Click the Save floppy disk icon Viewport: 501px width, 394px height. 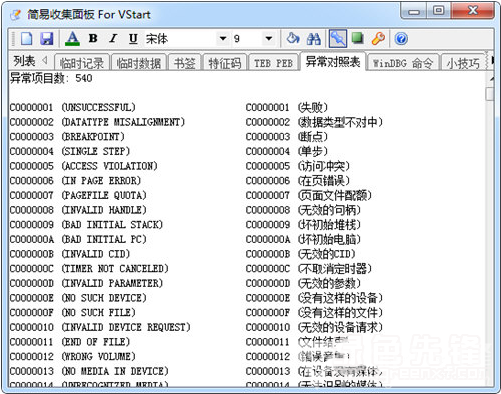47,39
